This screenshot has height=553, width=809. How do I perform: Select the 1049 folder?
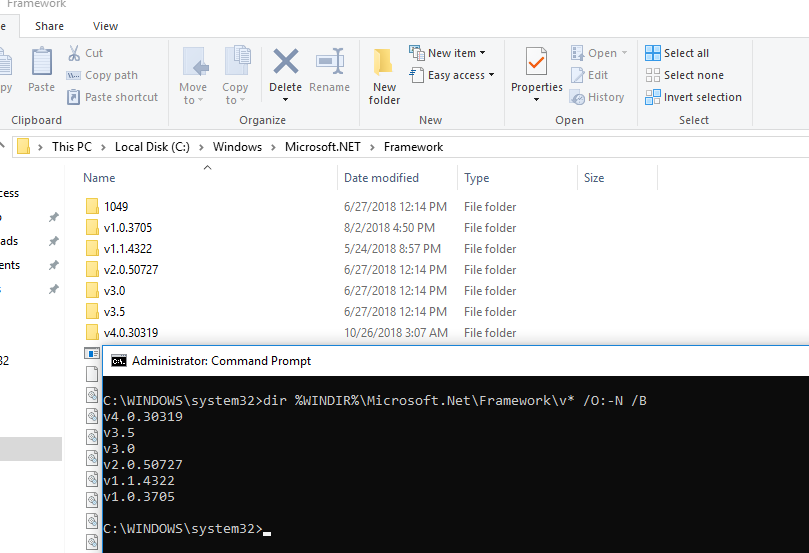(116, 207)
